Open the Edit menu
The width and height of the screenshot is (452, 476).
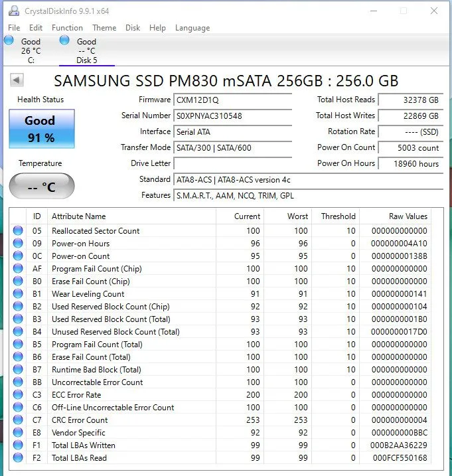pos(36,28)
